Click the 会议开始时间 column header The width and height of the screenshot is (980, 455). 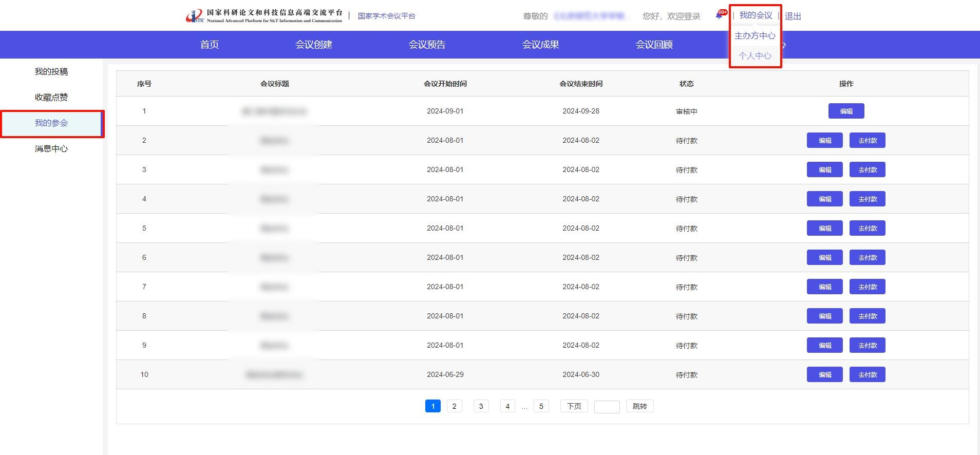[x=445, y=84]
